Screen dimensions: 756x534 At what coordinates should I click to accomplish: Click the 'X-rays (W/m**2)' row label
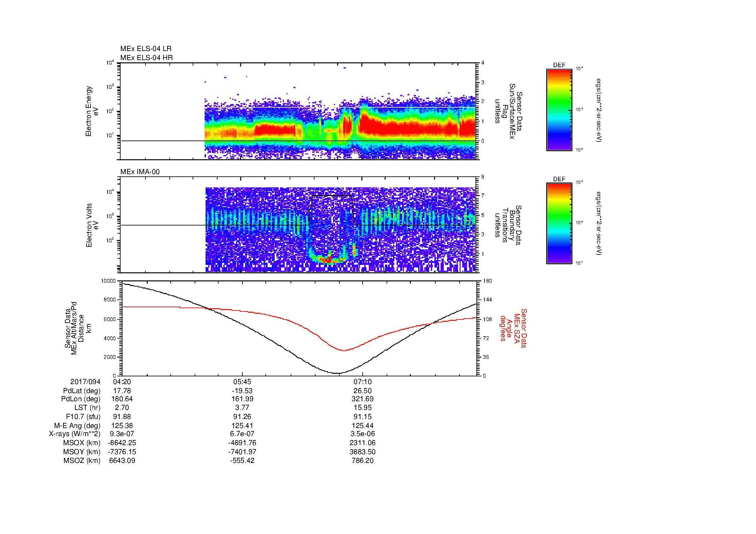pos(74,434)
